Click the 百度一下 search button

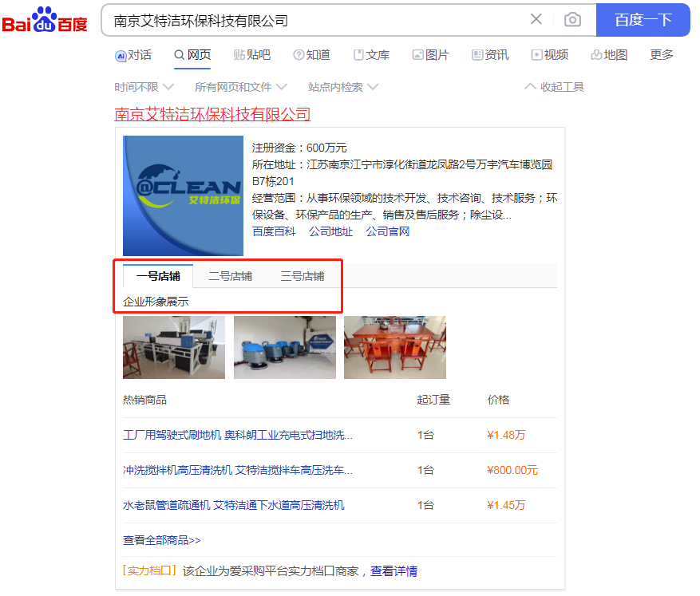click(643, 20)
